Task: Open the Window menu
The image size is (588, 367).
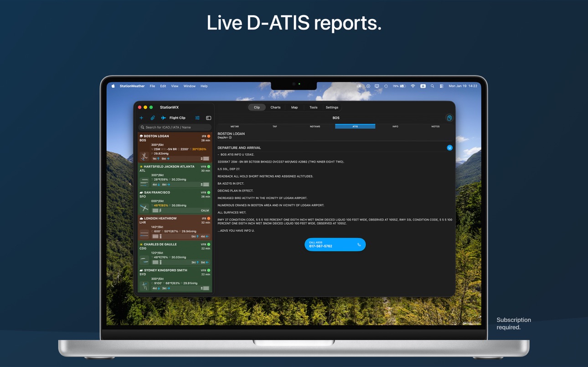Action: pyautogui.click(x=190, y=86)
